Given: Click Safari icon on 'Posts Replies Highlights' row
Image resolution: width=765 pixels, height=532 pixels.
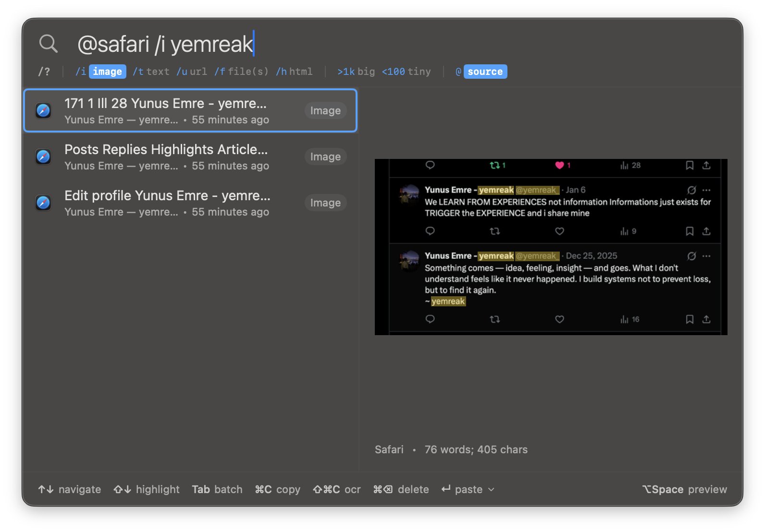Looking at the screenshot, I should coord(43,157).
